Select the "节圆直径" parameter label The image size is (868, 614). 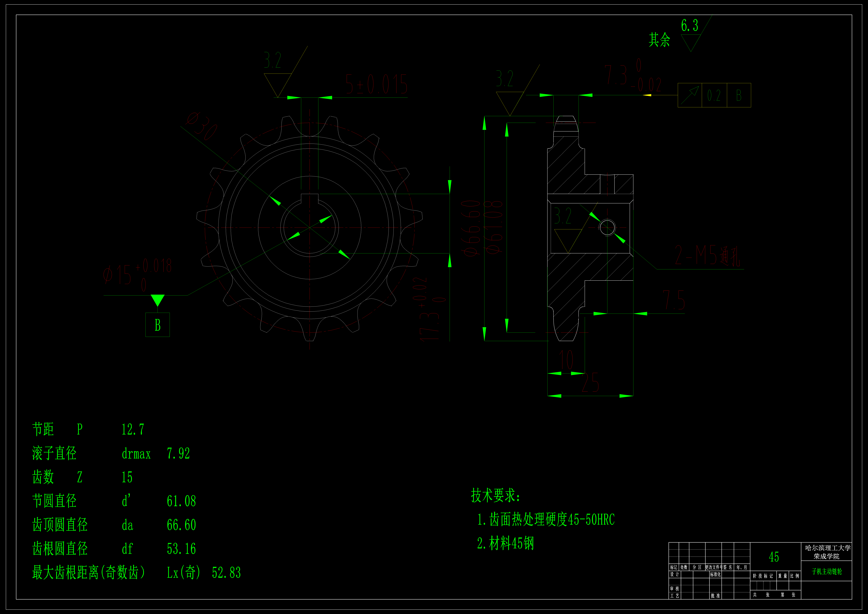(54, 501)
